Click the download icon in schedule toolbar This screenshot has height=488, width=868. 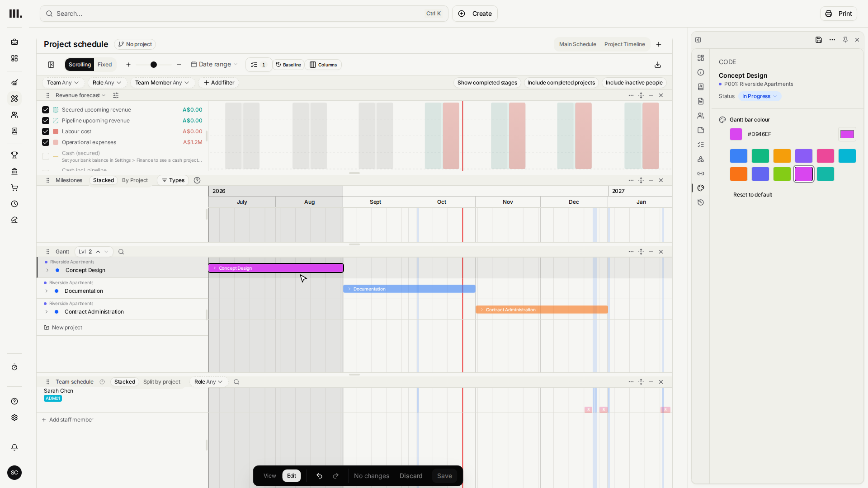(x=658, y=65)
